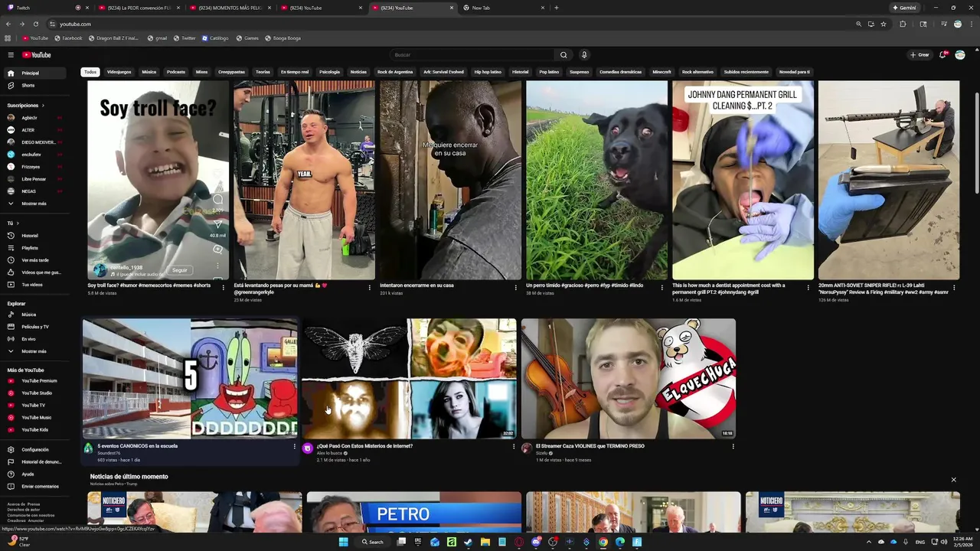The height and width of the screenshot is (551, 980).
Task: Open the PETRO news video thumbnail
Action: 413,512
